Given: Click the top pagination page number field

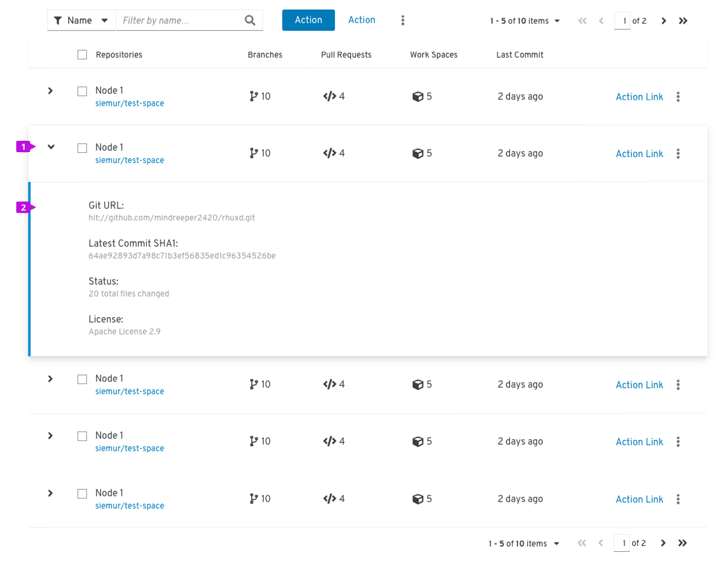Looking at the screenshot, I should pos(622,21).
